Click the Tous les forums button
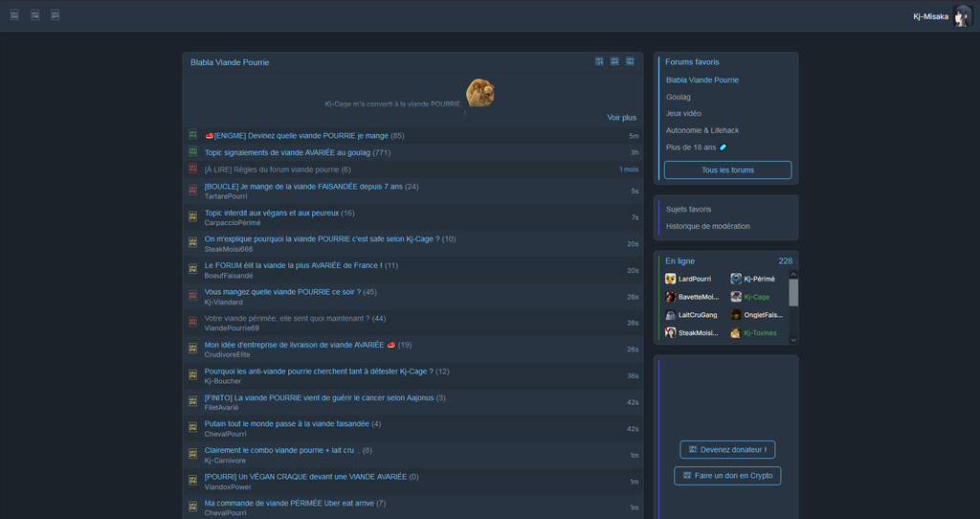Viewport: 980px width, 519px height. pyautogui.click(x=727, y=169)
